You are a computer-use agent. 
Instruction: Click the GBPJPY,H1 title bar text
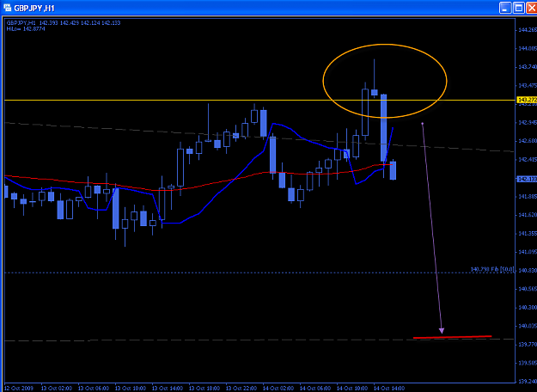coord(34,8)
